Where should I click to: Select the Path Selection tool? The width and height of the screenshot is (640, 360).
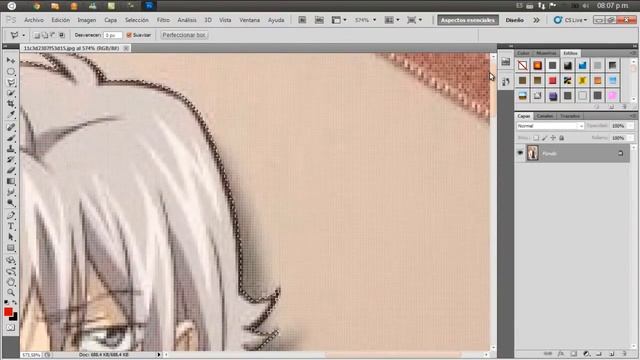[11, 237]
